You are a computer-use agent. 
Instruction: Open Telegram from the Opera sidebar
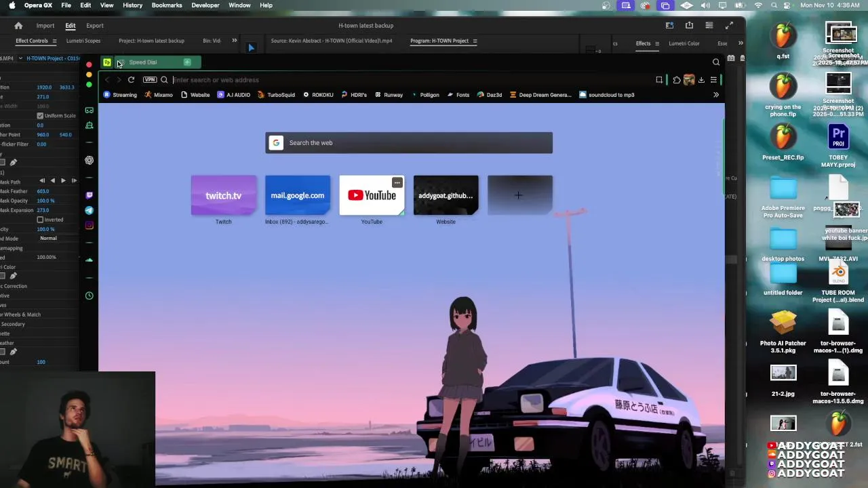pos(89,210)
